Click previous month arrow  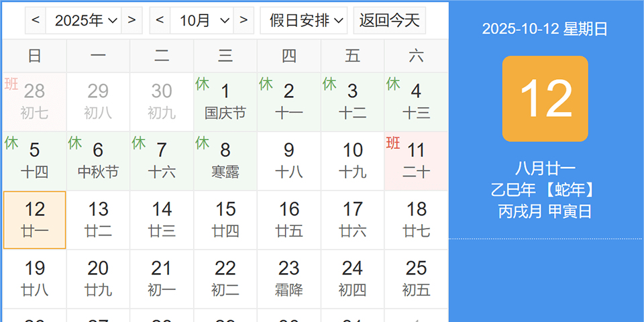[160, 20]
